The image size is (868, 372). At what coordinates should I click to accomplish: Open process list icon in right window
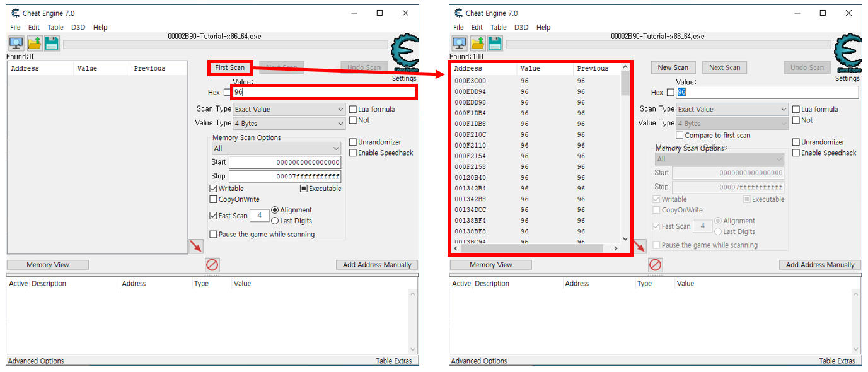point(460,44)
